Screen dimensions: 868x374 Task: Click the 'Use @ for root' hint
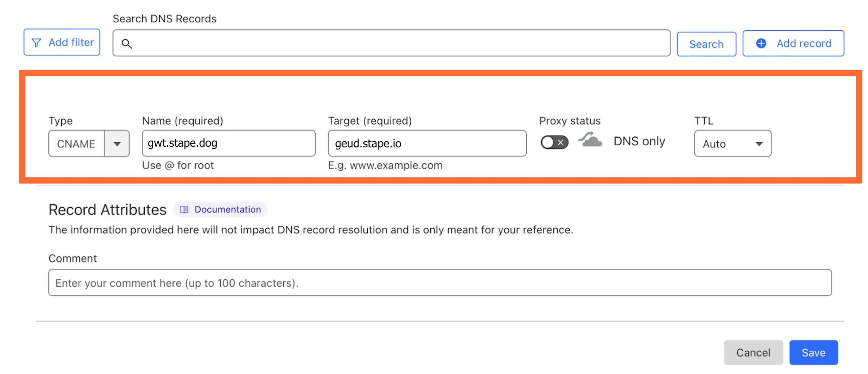(178, 165)
